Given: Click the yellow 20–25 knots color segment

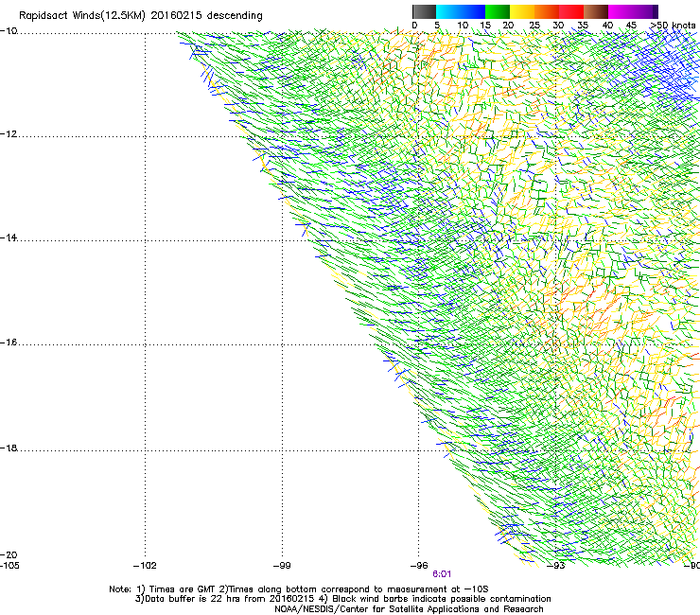Looking at the screenshot, I should [x=522, y=11].
